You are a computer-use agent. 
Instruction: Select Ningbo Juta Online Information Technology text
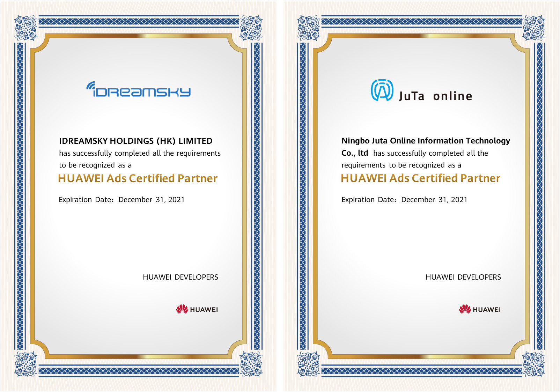(426, 141)
